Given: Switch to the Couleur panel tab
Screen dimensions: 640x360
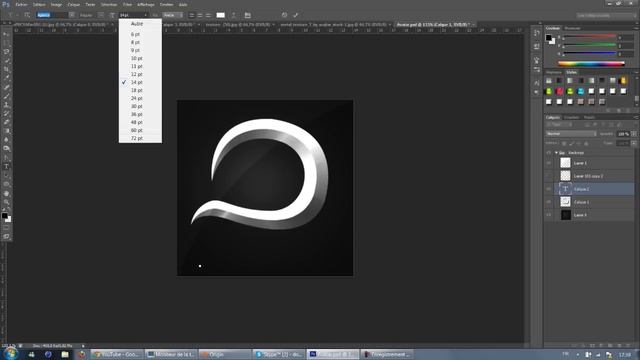Looking at the screenshot, I should (553, 28).
